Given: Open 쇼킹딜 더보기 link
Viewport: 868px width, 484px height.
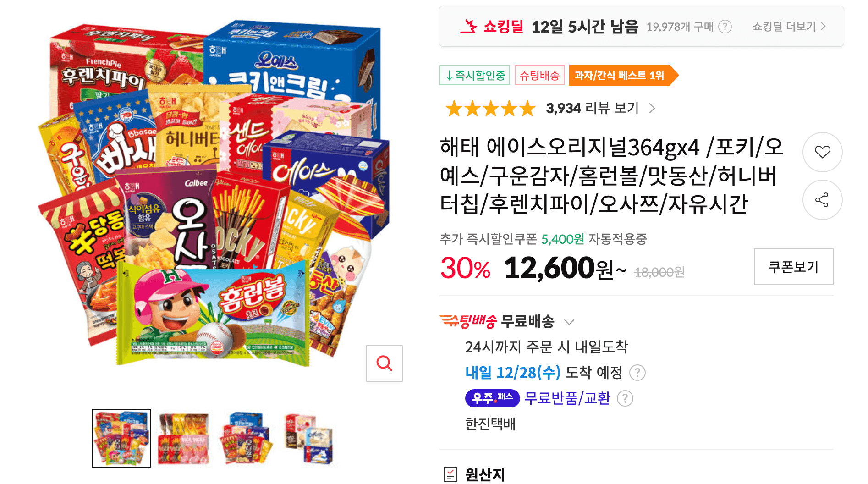Looking at the screenshot, I should point(789,27).
